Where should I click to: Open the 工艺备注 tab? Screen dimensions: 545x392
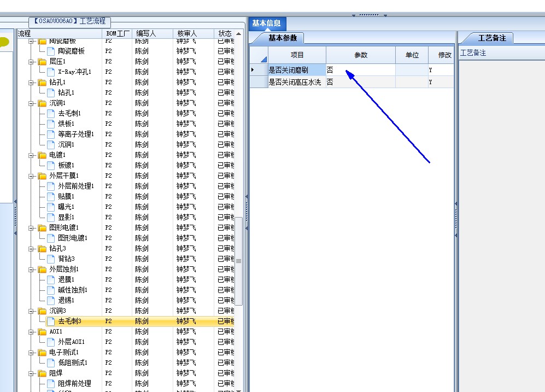[492, 38]
